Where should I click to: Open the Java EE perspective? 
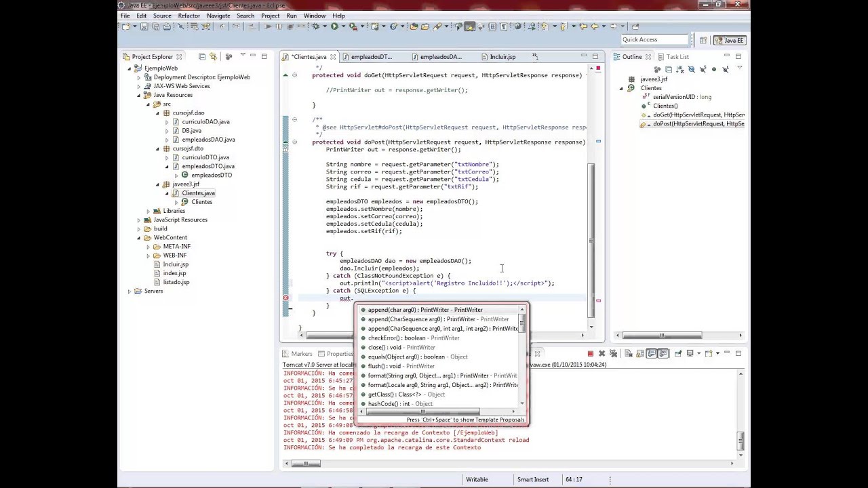(730, 40)
